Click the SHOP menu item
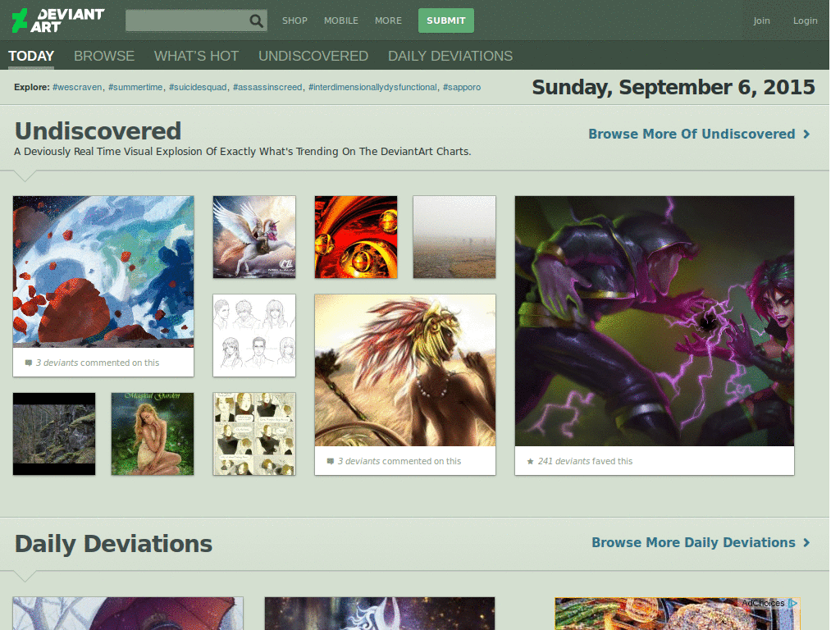Screen dimensions: 840x630 click(294, 21)
